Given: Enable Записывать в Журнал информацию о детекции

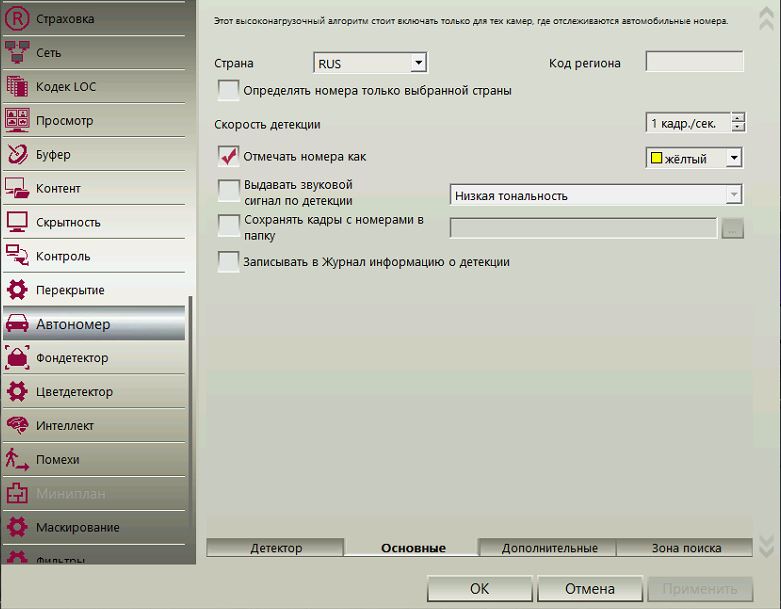Looking at the screenshot, I should coord(229,262).
